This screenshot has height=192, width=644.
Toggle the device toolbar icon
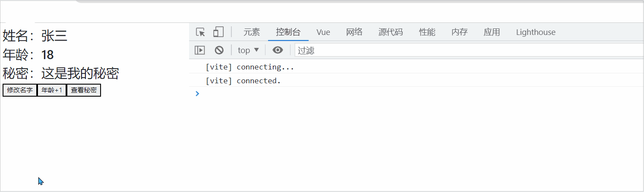(x=218, y=32)
